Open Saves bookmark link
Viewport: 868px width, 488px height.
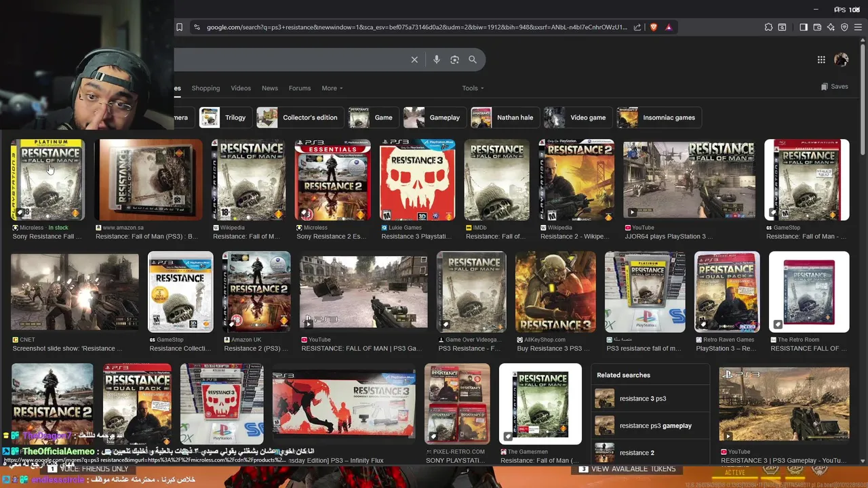(835, 87)
